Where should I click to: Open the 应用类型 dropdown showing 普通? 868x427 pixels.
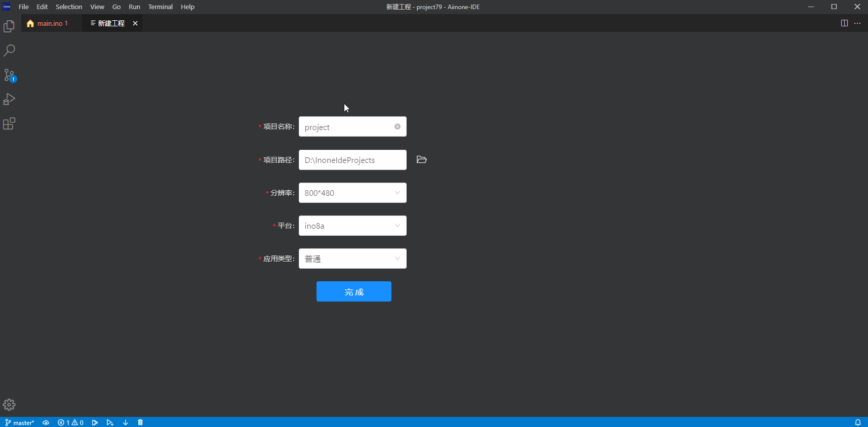(352, 259)
